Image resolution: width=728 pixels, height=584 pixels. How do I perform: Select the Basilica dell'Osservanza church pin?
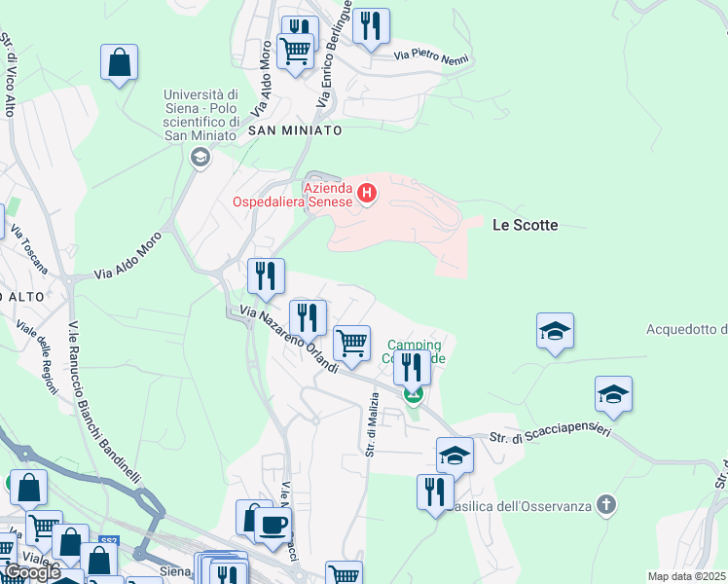click(606, 505)
